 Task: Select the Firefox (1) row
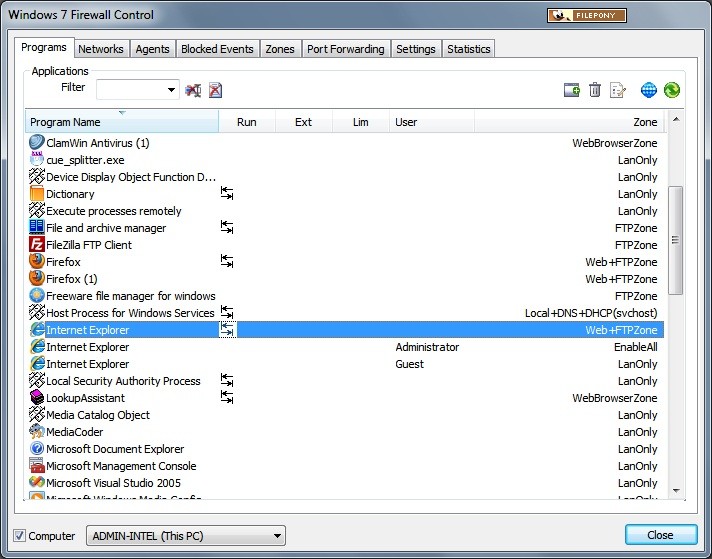pyautogui.click(x=345, y=279)
